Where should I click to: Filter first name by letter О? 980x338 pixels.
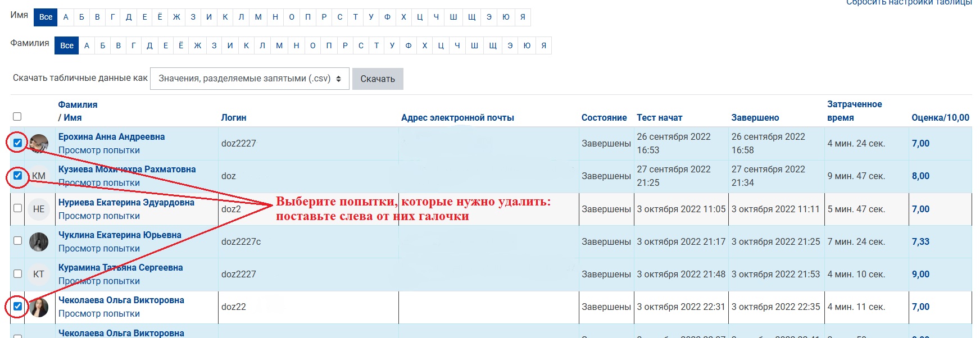[x=292, y=17]
